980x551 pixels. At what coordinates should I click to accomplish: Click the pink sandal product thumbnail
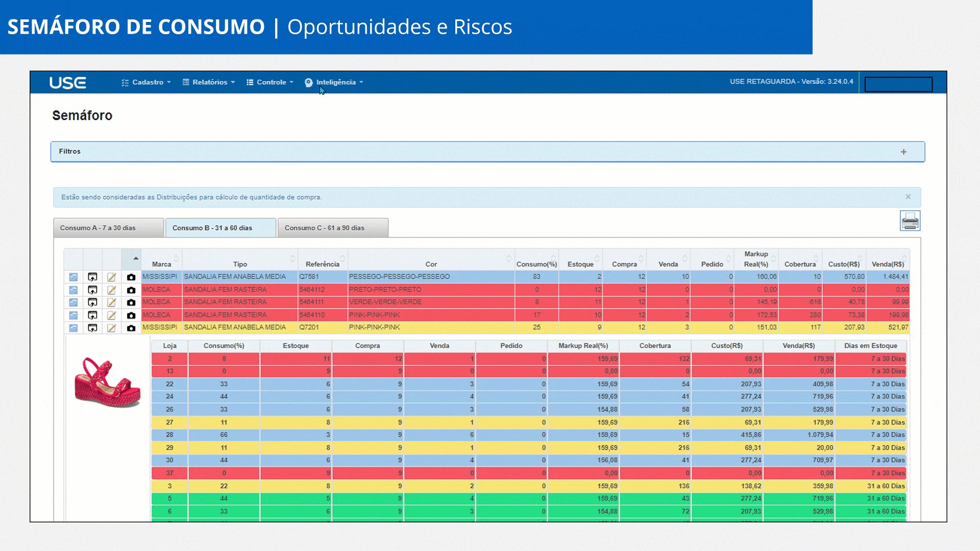pos(108,382)
